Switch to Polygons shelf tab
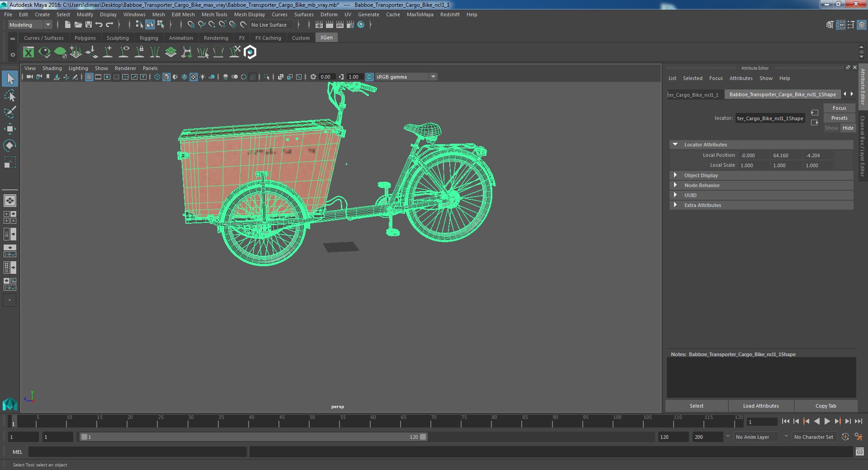The image size is (868, 470). coord(85,38)
